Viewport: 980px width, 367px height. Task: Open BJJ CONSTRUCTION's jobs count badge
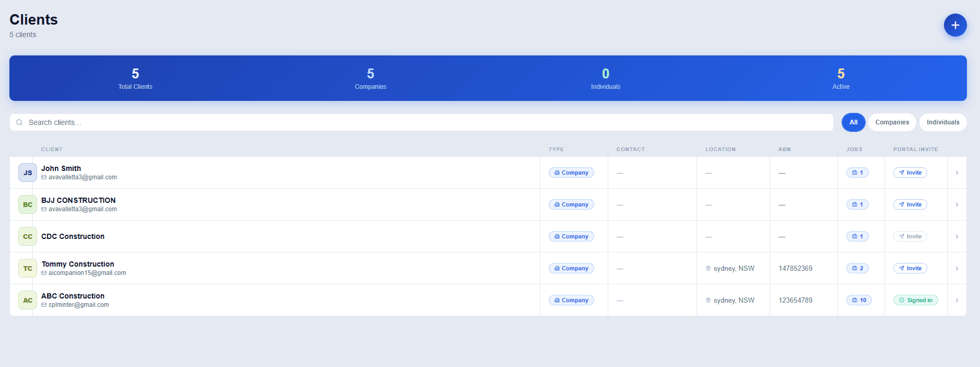pos(857,204)
